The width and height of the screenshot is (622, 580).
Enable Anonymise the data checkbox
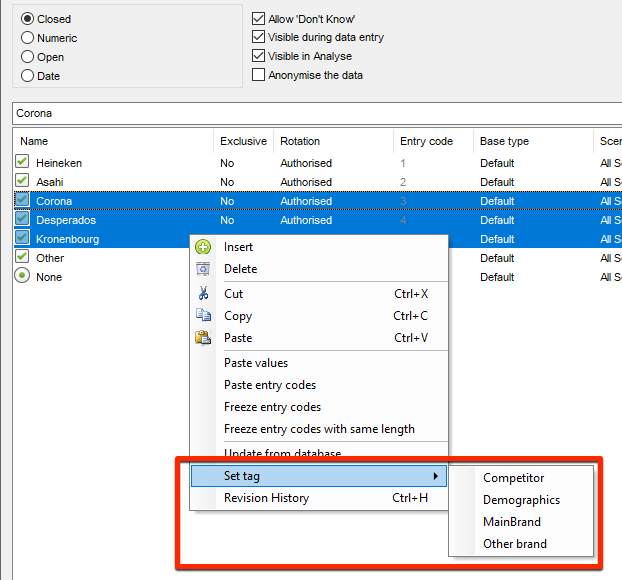(x=258, y=75)
